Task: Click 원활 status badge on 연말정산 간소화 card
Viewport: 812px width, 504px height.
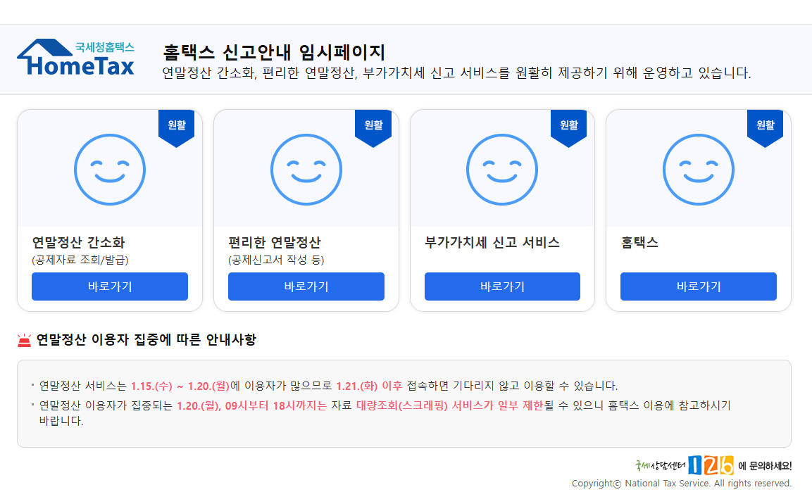Action: (x=177, y=128)
